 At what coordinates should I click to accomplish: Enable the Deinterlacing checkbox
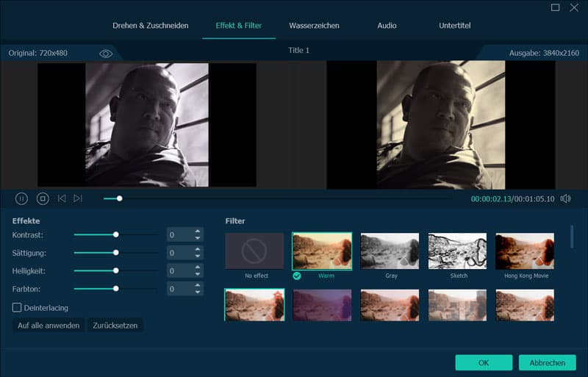(x=17, y=307)
